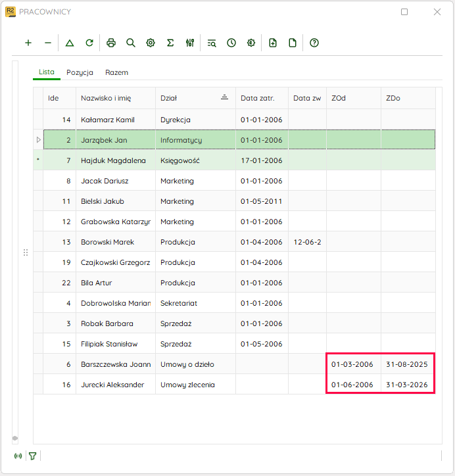Viewport: 455px width, 476px height.
Task: Sort by Data zatr. column header
Action: tap(262, 98)
